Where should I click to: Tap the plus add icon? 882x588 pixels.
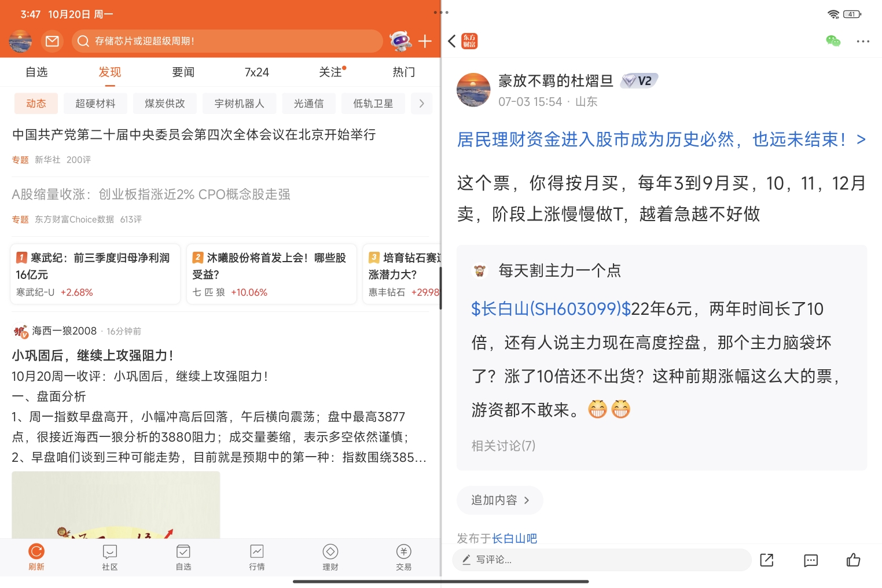[x=425, y=41]
